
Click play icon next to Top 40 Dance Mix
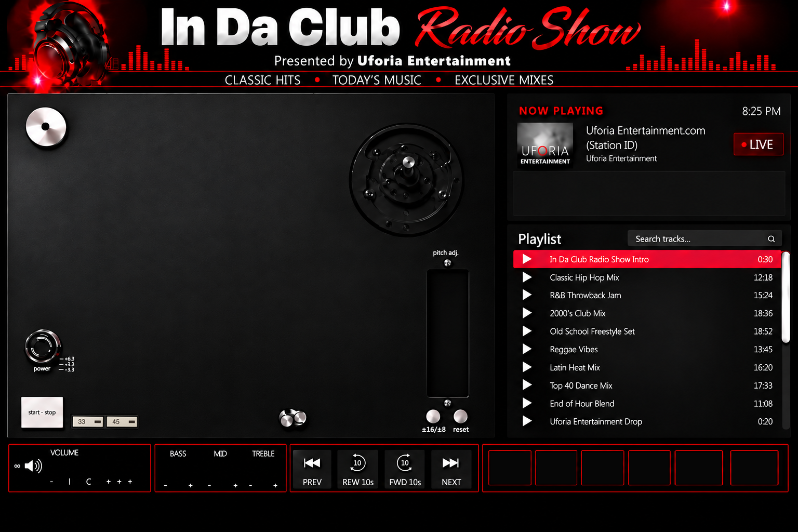point(527,385)
